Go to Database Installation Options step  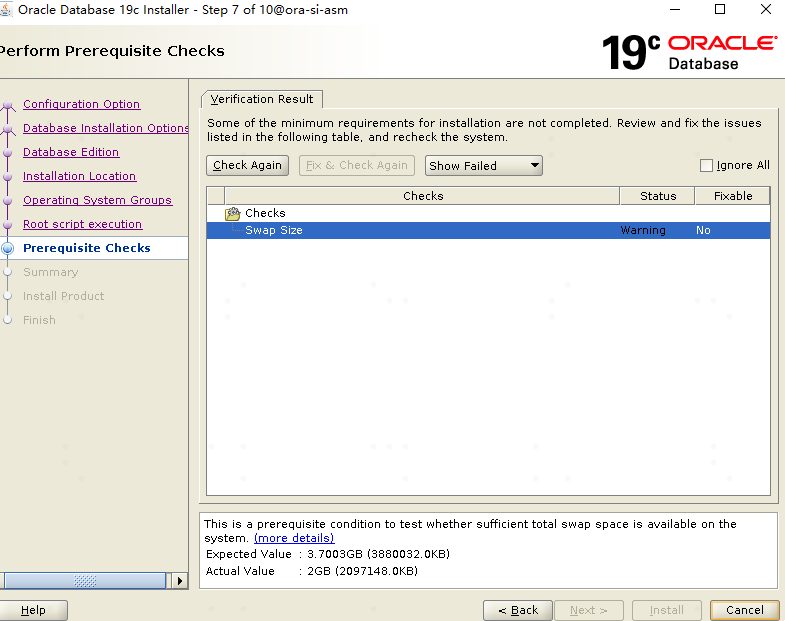coord(106,128)
